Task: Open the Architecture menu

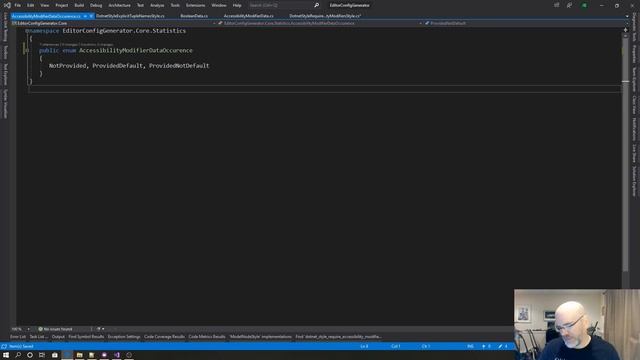Action: click(x=120, y=5)
